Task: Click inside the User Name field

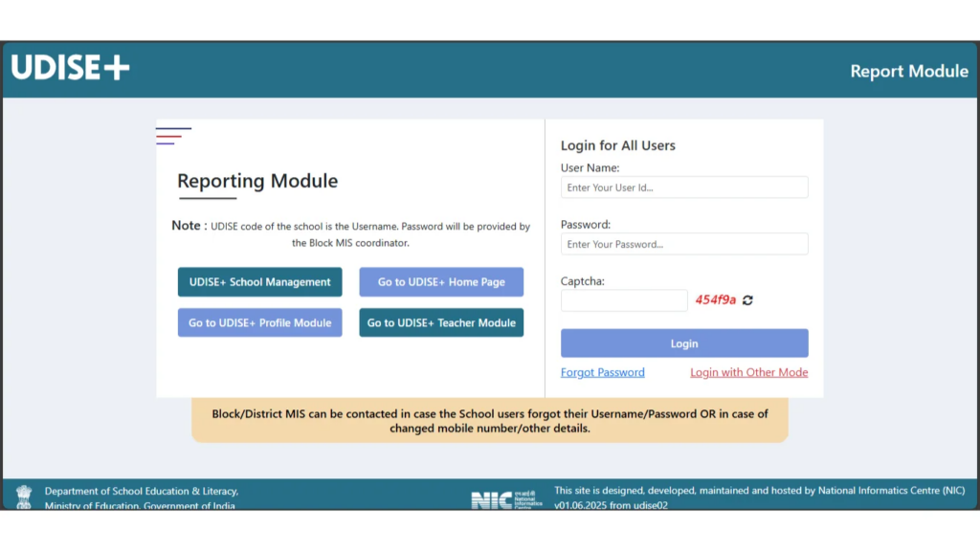Action: [x=683, y=187]
